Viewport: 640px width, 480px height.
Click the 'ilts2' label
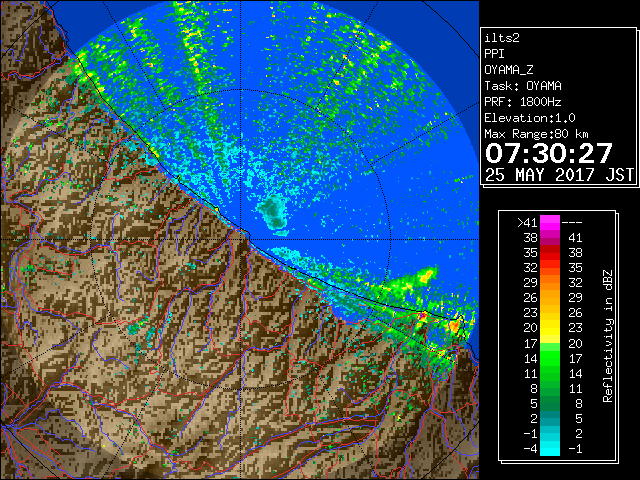502,38
